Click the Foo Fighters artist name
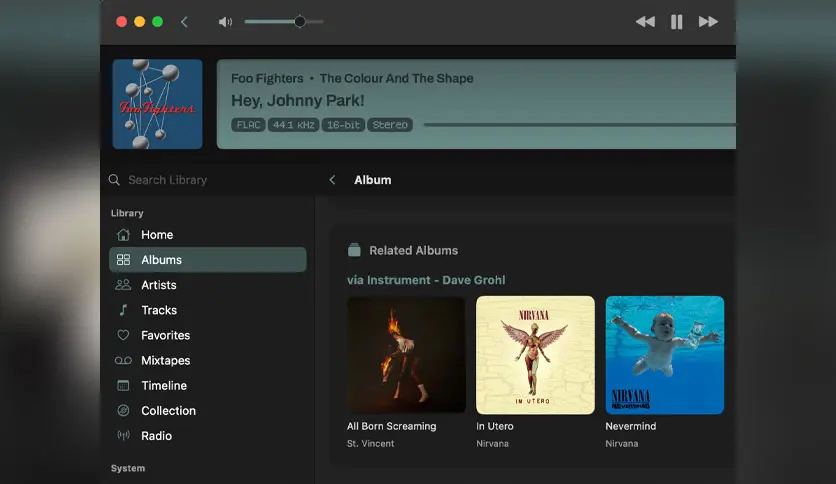The image size is (836, 484). [267, 78]
